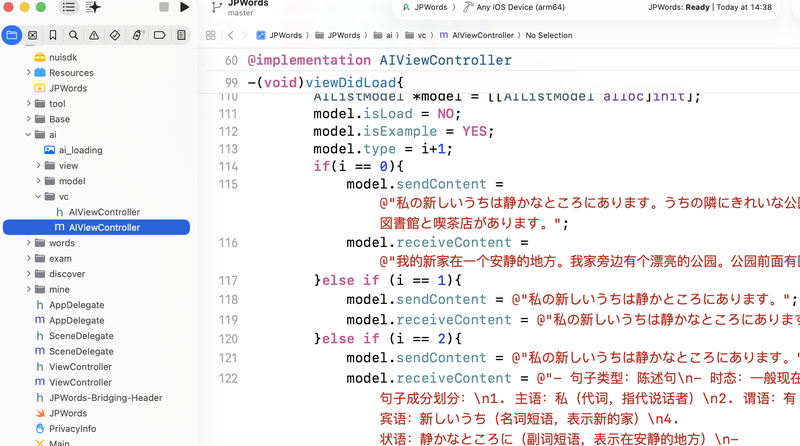Viewport: 800px width, 446px height.
Task: Click model.type on line 113
Action: pos(355,149)
